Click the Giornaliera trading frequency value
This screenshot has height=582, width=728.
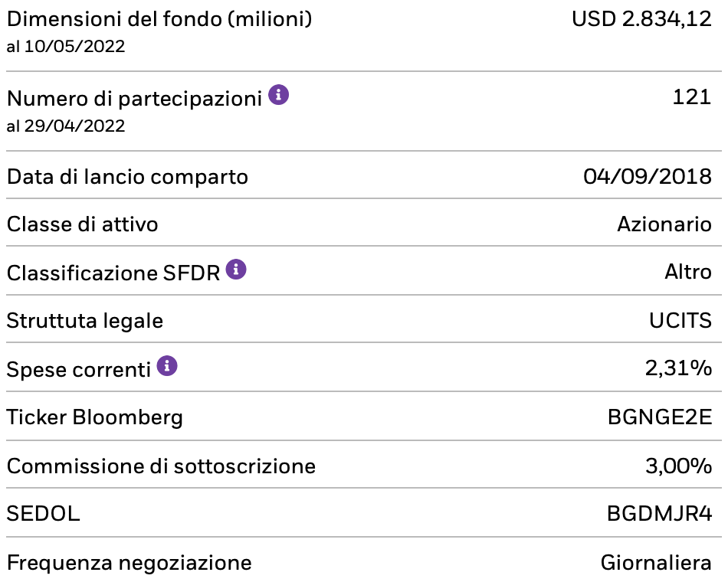[655, 563]
